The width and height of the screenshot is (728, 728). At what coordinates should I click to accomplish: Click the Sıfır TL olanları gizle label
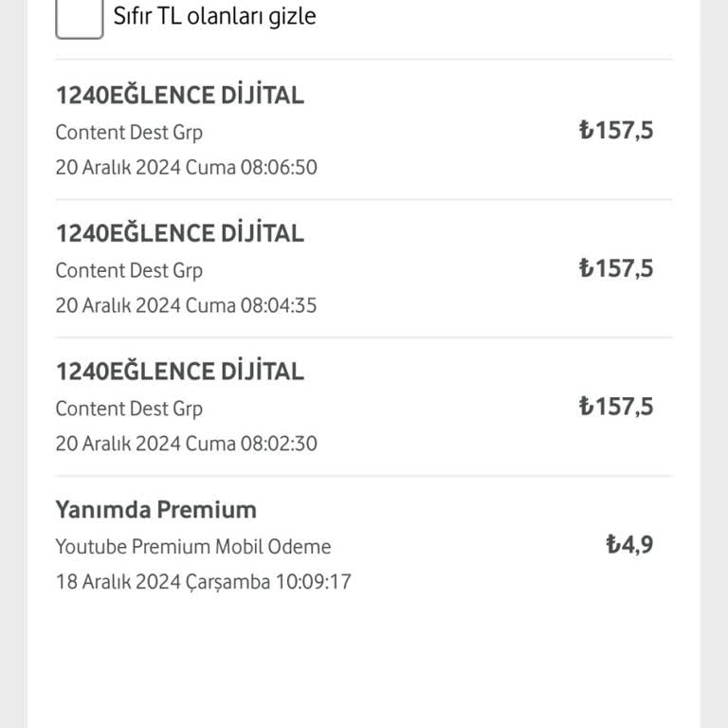point(214,16)
